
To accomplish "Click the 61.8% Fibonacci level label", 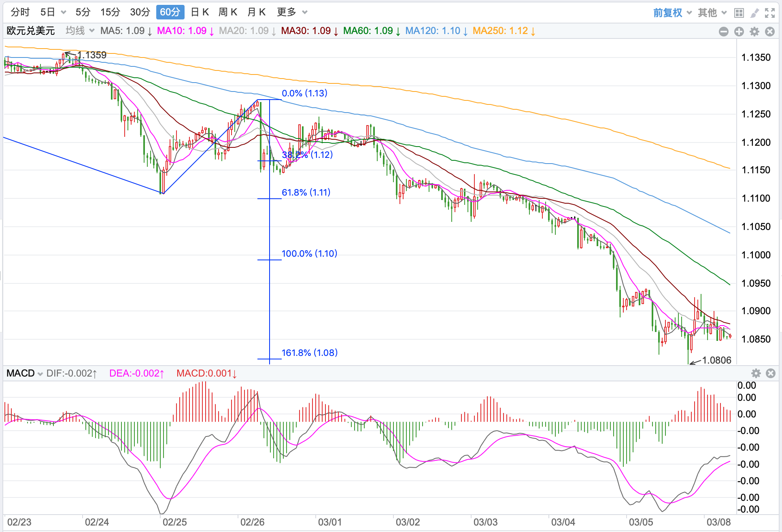I will 306,192.
